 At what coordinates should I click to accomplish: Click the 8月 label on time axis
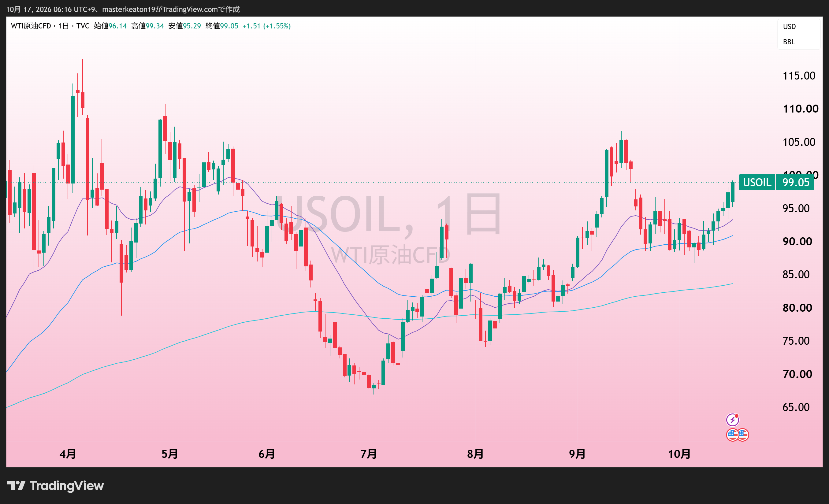[x=475, y=454]
